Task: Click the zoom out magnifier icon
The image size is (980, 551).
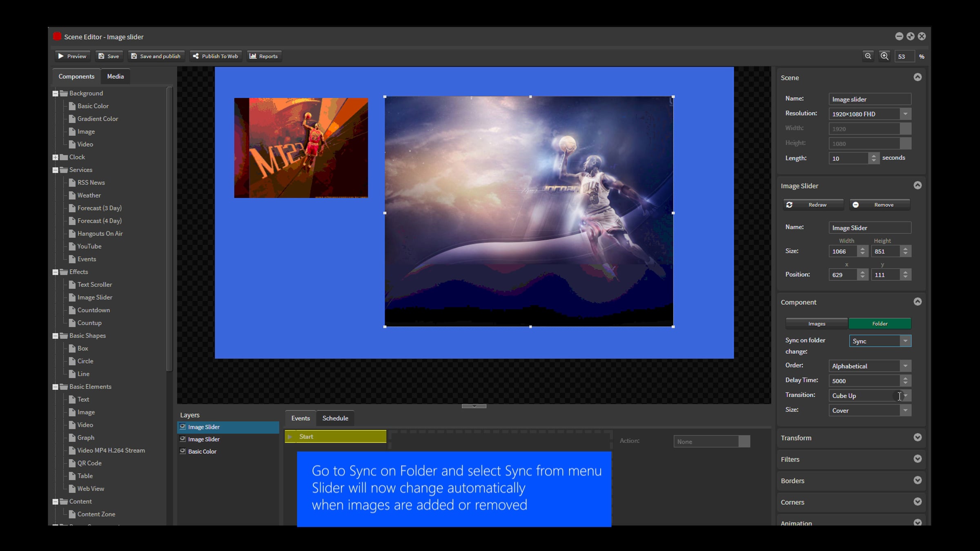Action: (x=868, y=56)
